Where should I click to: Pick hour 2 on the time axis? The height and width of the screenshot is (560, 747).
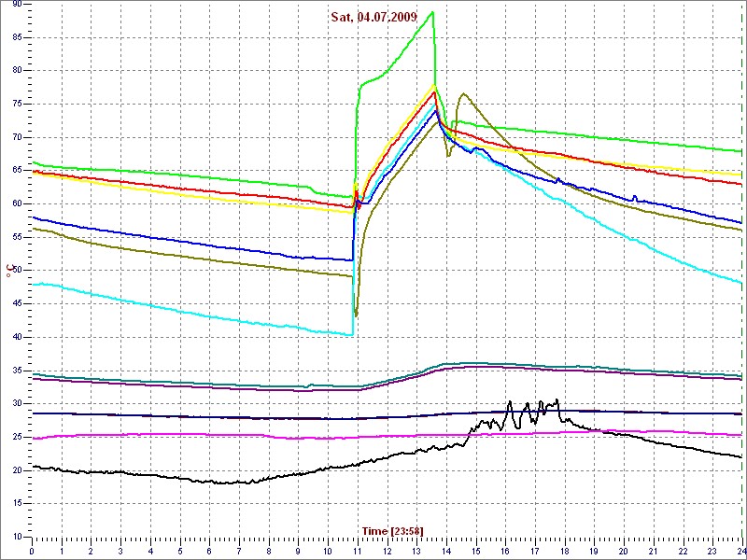91,552
